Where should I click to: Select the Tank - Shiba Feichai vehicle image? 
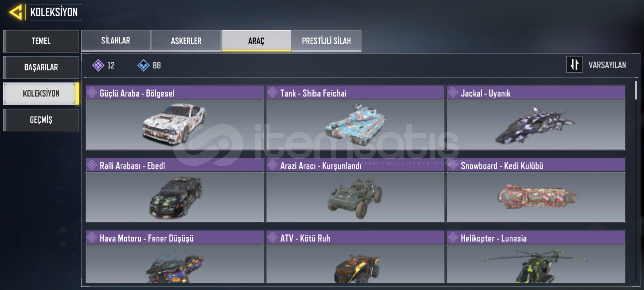coord(355,125)
